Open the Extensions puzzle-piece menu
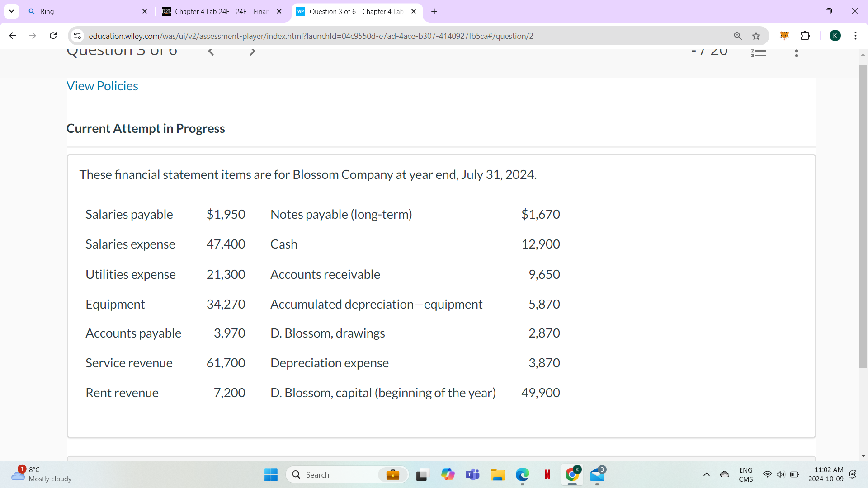This screenshot has width=868, height=488. [806, 36]
